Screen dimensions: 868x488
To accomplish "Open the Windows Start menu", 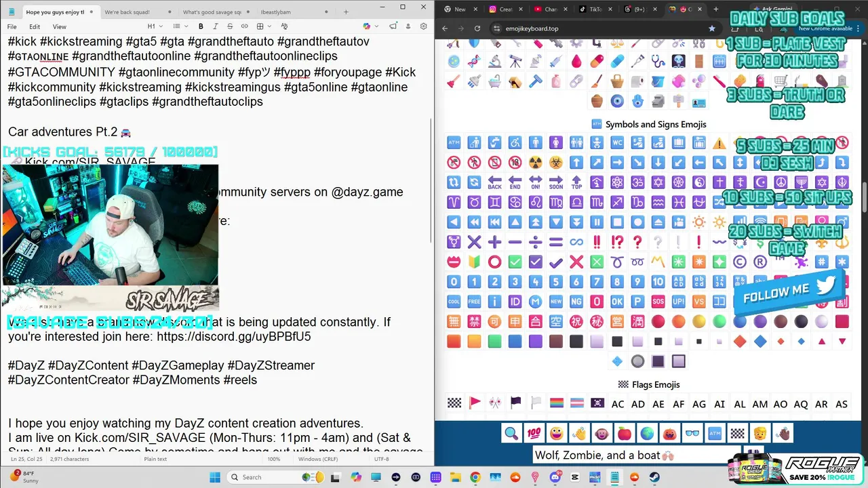I will click(215, 477).
